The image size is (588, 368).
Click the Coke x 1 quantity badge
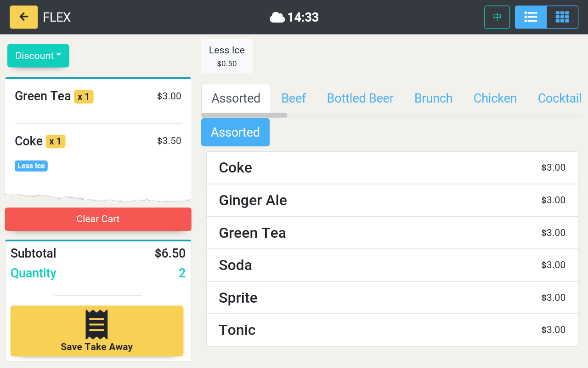click(56, 141)
